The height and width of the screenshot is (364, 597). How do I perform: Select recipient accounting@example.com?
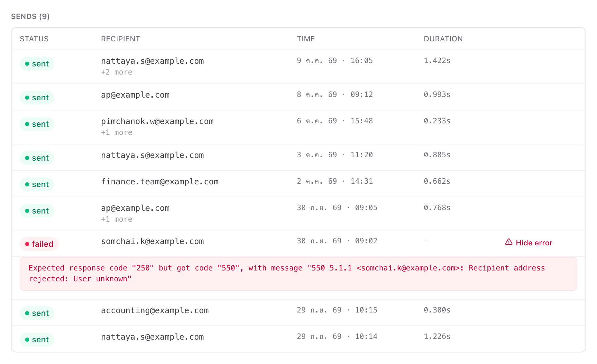pos(155,310)
